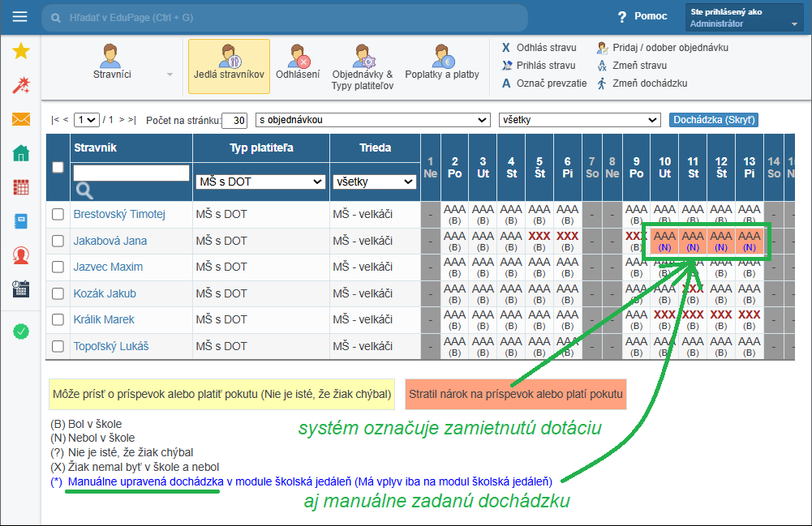Viewport: 812px width, 526px height.
Task: Open the Trieda 'všetky' dropdown
Action: (374, 182)
